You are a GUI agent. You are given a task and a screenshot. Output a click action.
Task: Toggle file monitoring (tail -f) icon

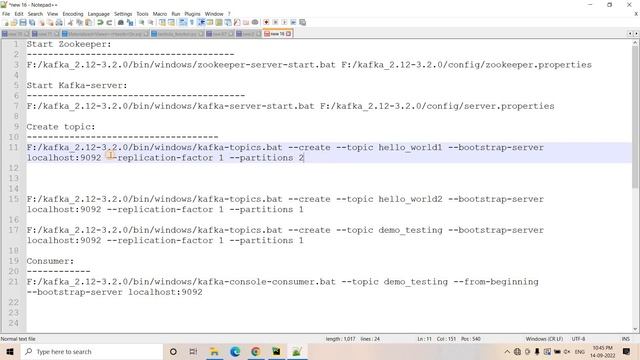coord(255,22)
